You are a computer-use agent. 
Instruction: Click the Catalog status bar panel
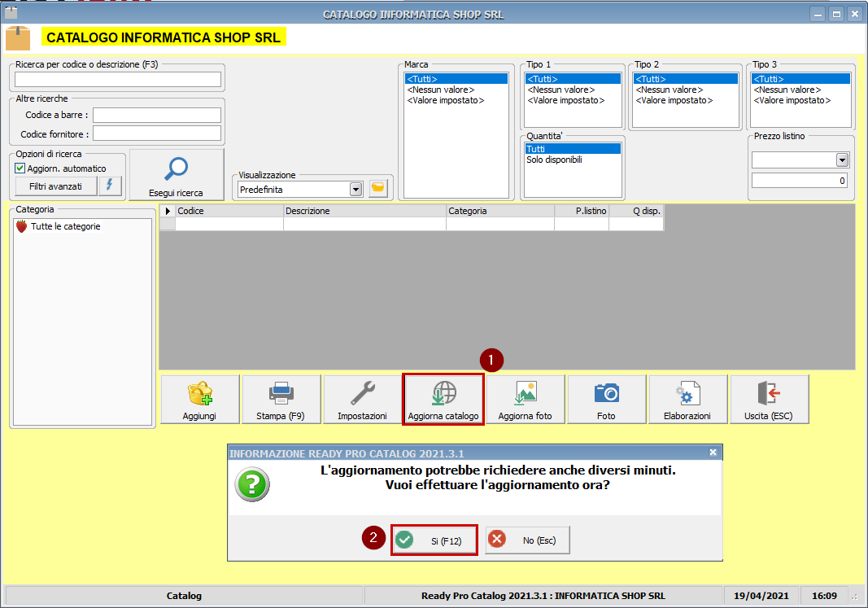(184, 596)
